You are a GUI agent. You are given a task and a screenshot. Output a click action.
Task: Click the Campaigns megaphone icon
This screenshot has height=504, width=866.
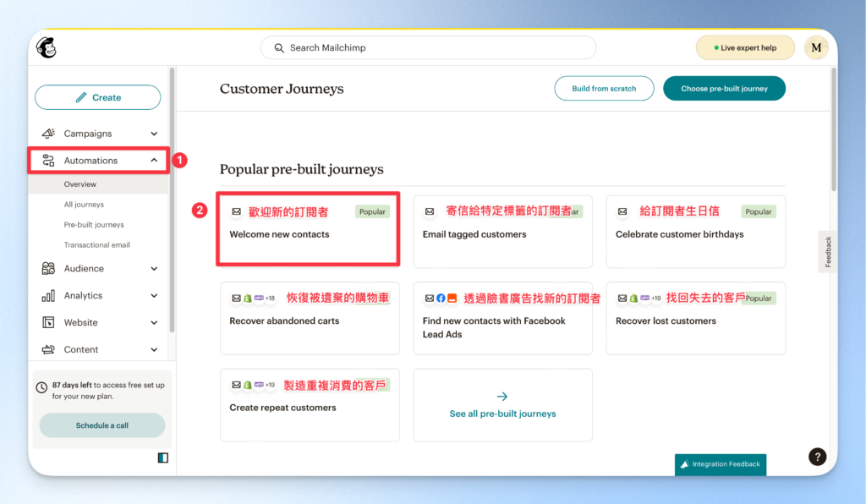pos(48,134)
